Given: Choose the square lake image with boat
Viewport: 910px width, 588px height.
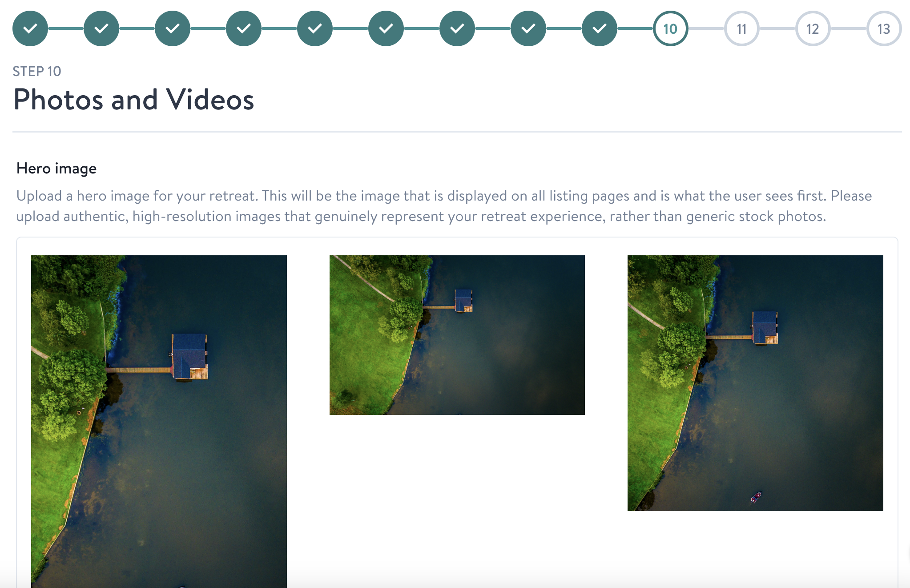Looking at the screenshot, I should pos(755,383).
